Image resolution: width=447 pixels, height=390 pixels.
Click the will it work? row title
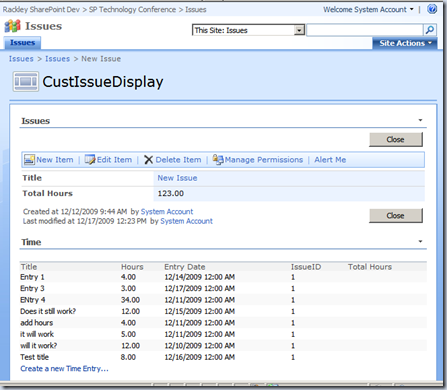pos(38,346)
